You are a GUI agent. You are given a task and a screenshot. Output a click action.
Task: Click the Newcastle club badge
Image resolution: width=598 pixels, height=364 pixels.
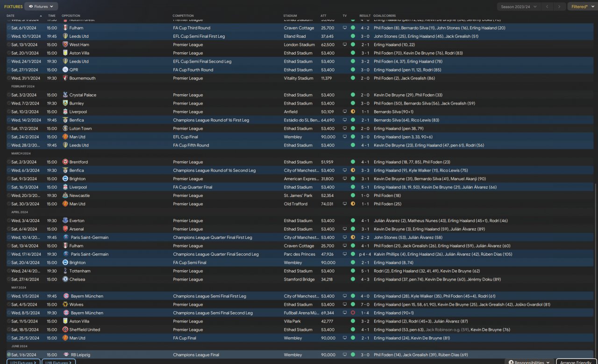pyautogui.click(x=65, y=196)
